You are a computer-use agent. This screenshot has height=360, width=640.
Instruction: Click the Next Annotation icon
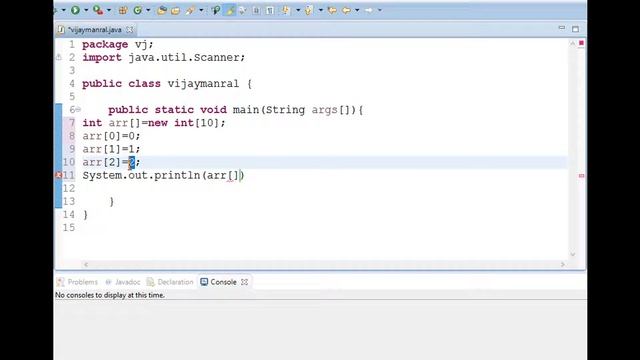coord(286,10)
